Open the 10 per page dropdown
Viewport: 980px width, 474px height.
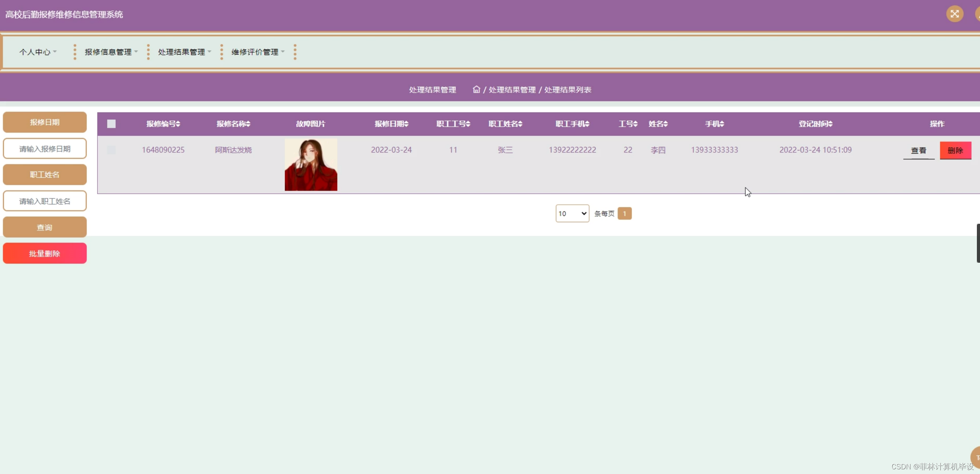(572, 213)
